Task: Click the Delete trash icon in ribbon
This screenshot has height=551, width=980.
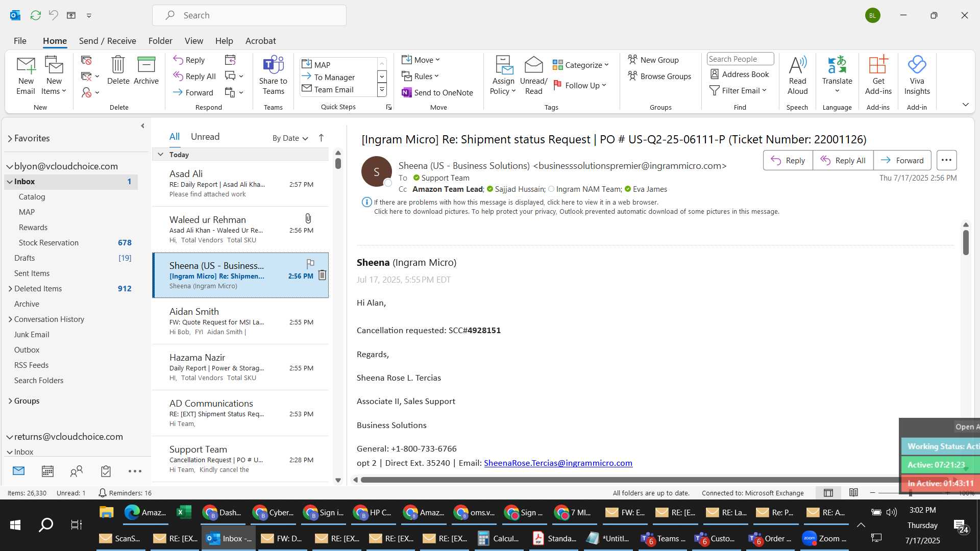Action: point(118,65)
